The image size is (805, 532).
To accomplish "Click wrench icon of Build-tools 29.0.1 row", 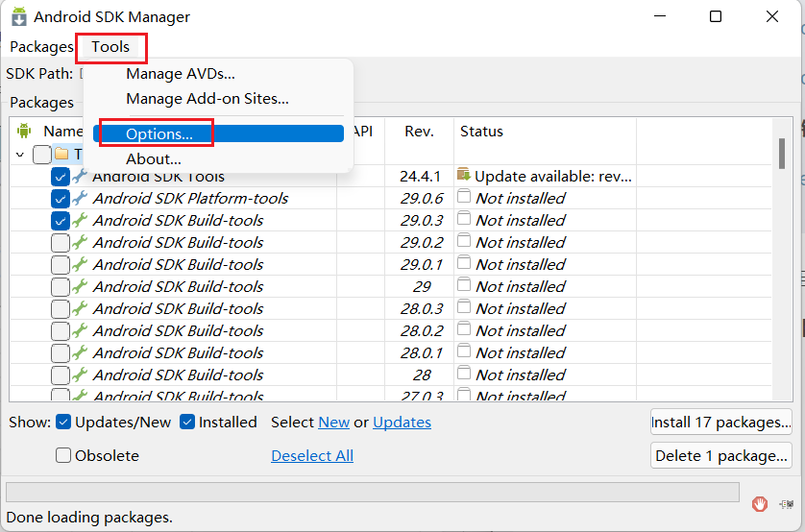I will (80, 264).
